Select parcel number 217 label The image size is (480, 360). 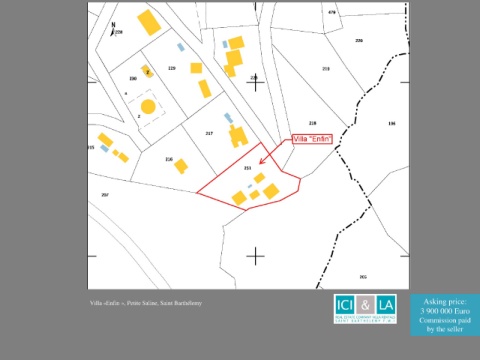click(209, 133)
